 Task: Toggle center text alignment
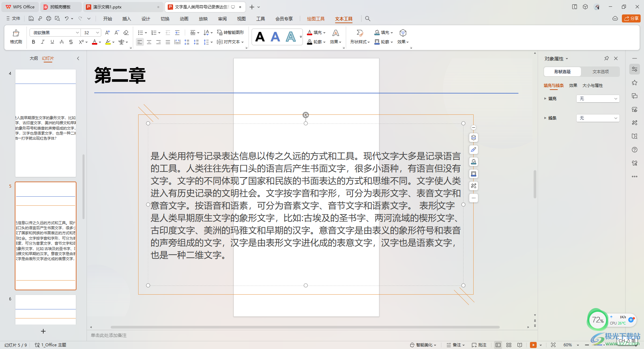(x=149, y=42)
